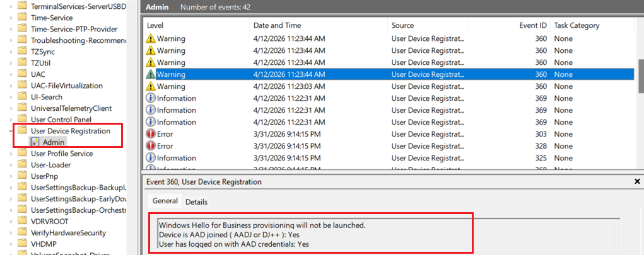The width and height of the screenshot is (644, 255).
Task: Select the UserSettingsBackup-Orchestr tree item
Action: click(x=78, y=210)
